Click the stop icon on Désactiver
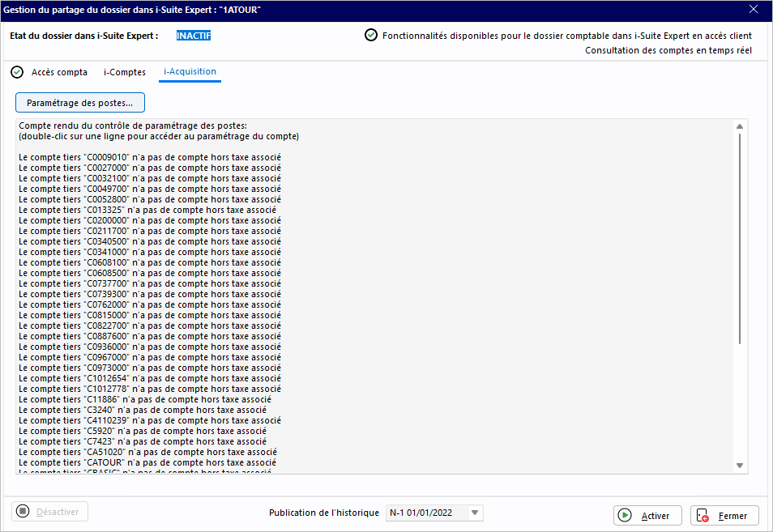 [23, 511]
